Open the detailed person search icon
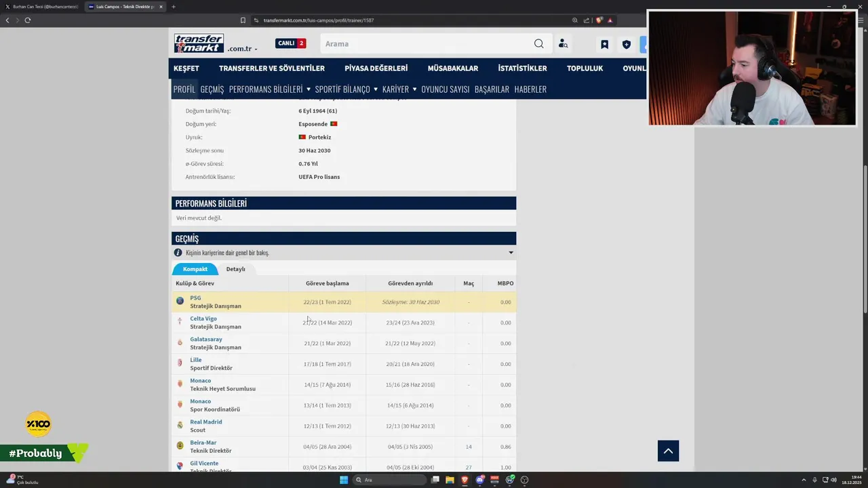The height and width of the screenshot is (488, 868). coord(563,43)
